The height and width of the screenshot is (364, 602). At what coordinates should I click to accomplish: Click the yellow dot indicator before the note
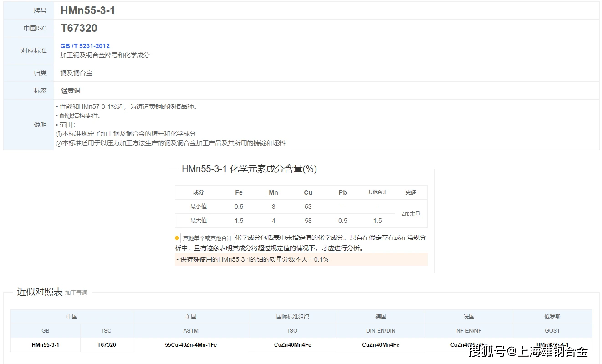(x=177, y=238)
